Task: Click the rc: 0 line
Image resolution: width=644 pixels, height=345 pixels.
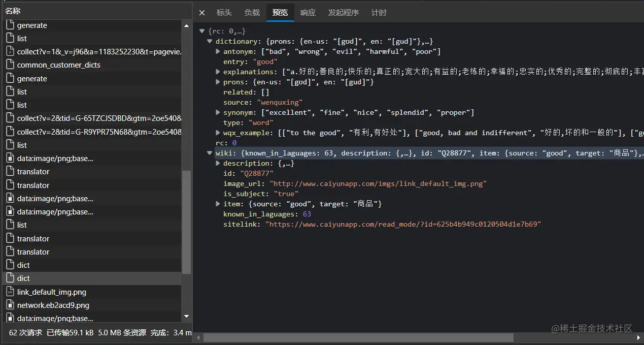Action: click(x=226, y=143)
